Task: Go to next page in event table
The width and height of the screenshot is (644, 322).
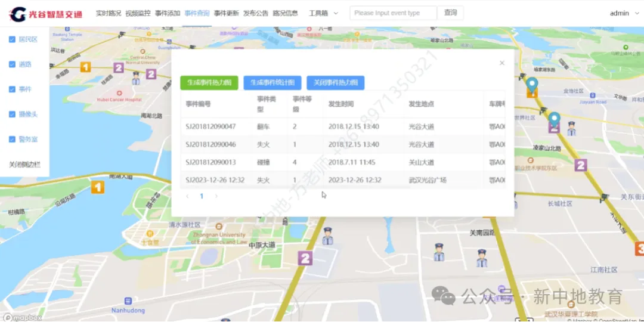Action: [x=216, y=196]
